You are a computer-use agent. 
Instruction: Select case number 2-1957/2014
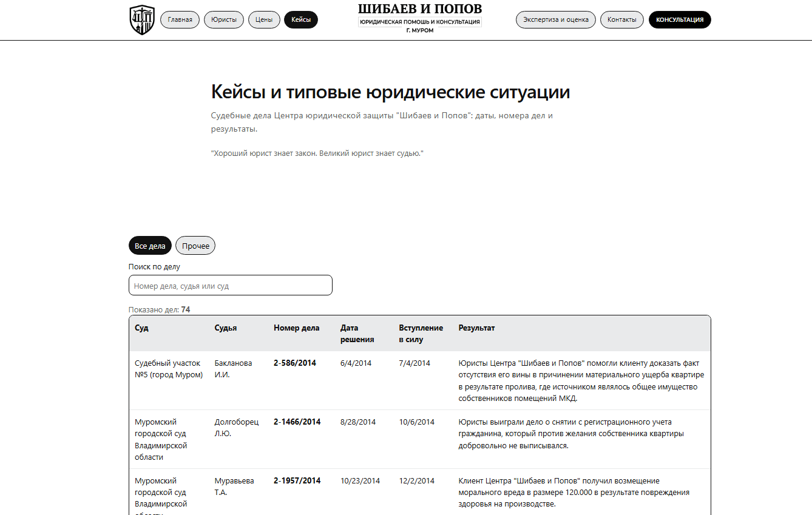coord(297,480)
